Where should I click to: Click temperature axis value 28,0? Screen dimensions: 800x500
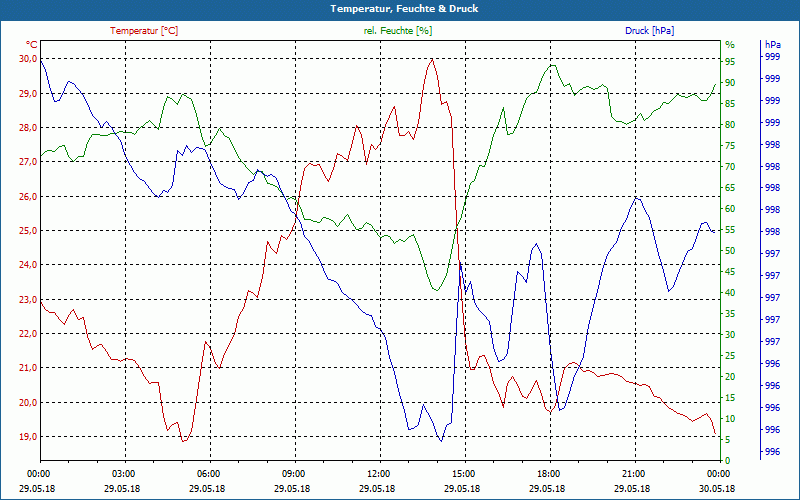pyautogui.click(x=28, y=128)
